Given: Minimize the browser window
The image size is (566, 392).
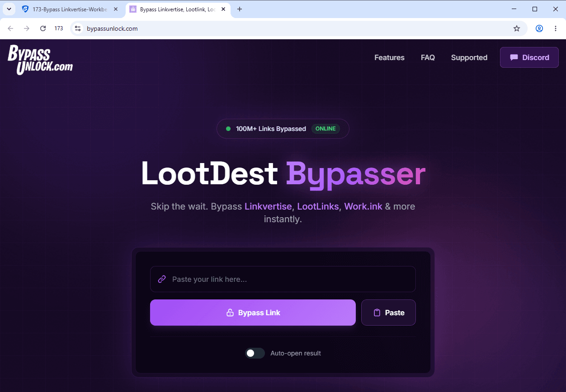Looking at the screenshot, I should 514,9.
